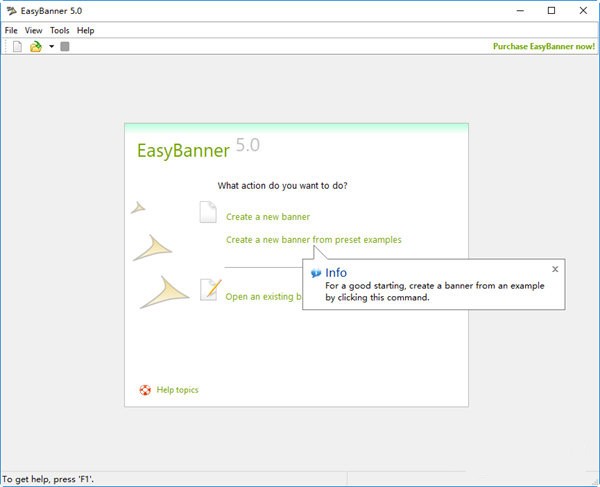The image size is (600, 487).
Task: Open the Tools menu
Action: [x=60, y=31]
